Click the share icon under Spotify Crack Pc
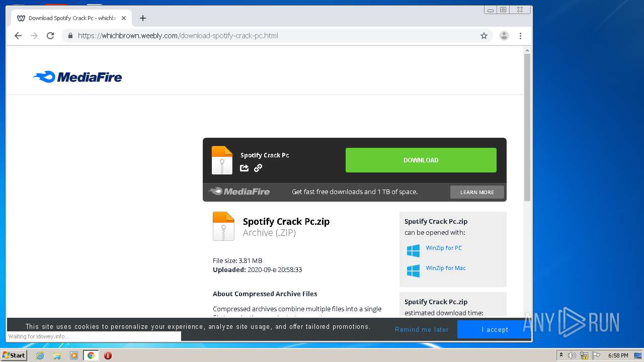 tap(245, 168)
